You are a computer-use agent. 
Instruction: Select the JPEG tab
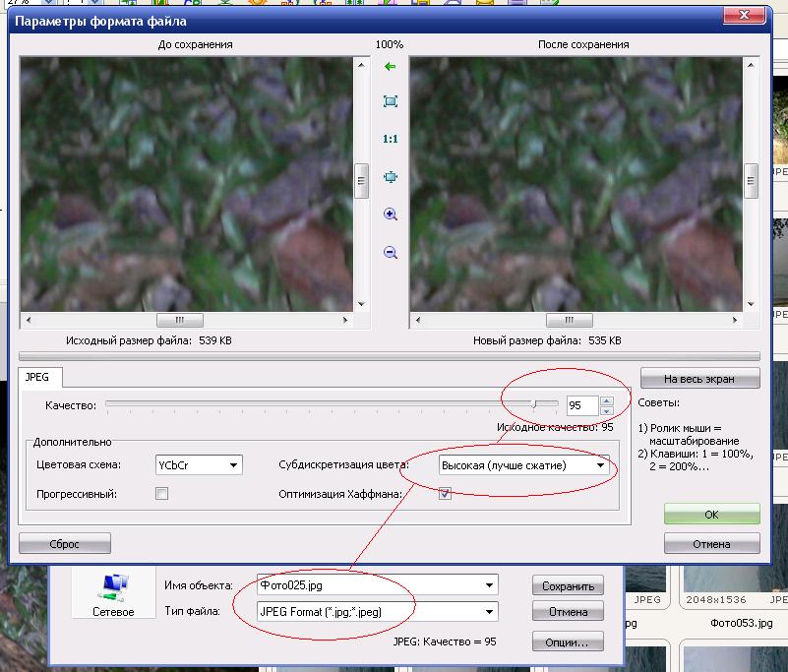[x=40, y=378]
